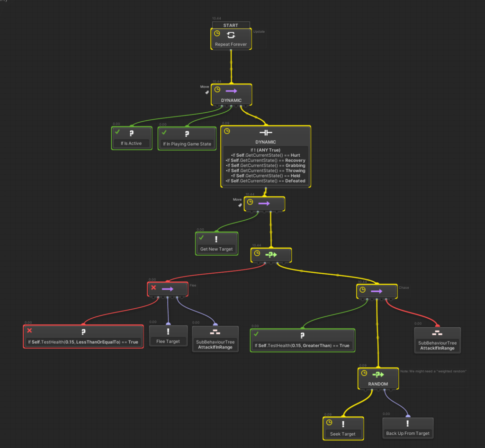Click the tag icon beside the lower Move label
Screen dimensions: 485x448
(240, 206)
